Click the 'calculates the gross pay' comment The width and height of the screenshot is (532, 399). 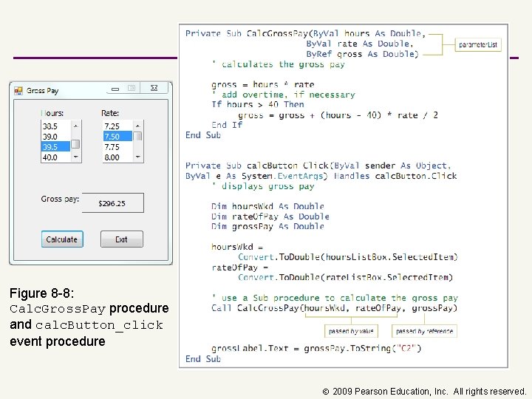tap(279, 64)
